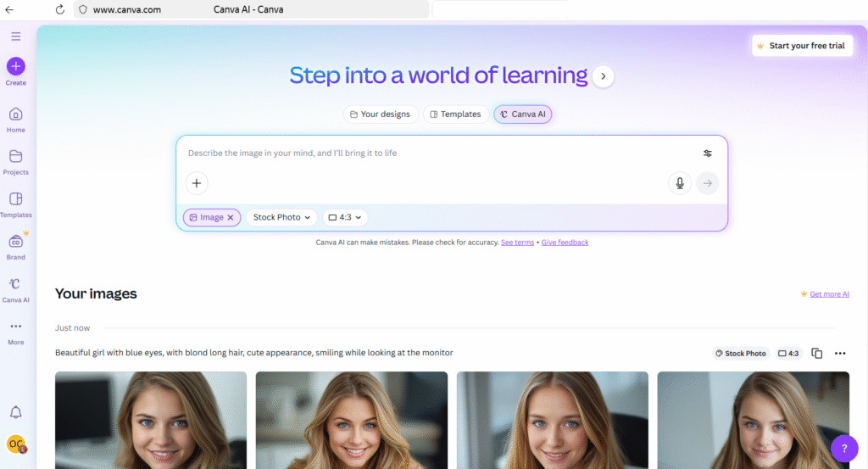Viewport: 868px width, 469px height.
Task: Click the arrow next to the learning headline
Action: (x=603, y=76)
